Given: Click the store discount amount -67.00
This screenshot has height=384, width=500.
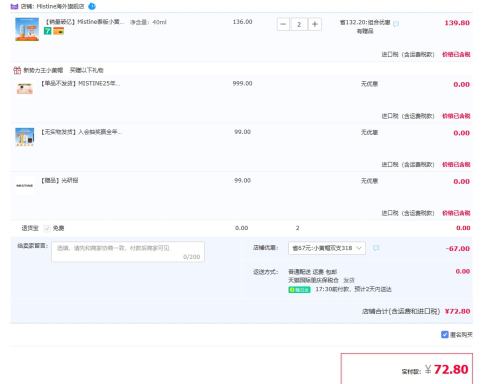Looking at the screenshot, I should (x=457, y=249).
